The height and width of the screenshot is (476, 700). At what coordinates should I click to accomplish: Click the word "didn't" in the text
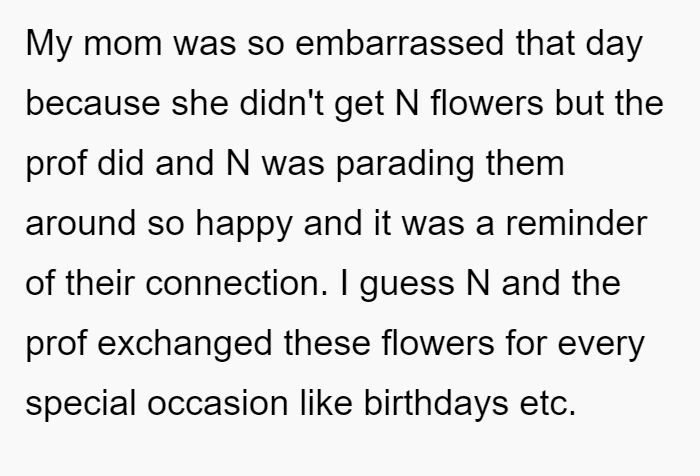(x=282, y=103)
